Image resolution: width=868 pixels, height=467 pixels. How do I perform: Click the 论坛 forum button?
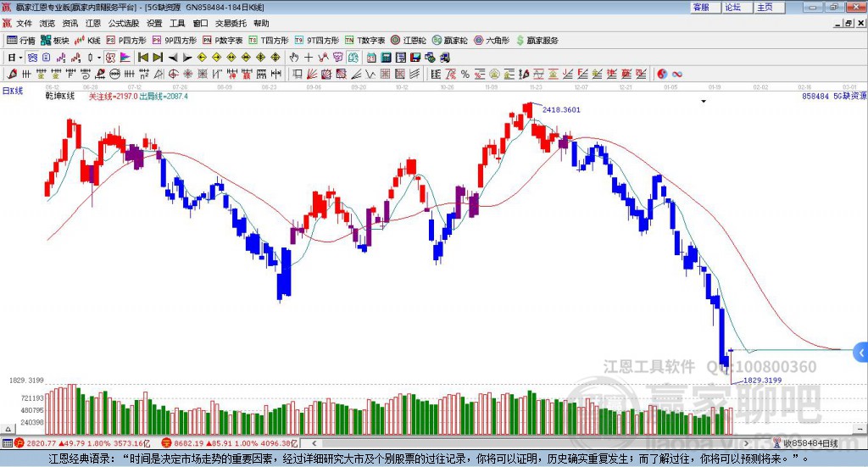pos(737,7)
